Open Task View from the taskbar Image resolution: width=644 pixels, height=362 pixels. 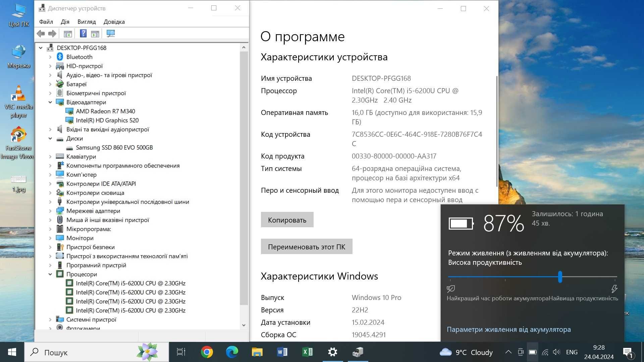coord(181,352)
